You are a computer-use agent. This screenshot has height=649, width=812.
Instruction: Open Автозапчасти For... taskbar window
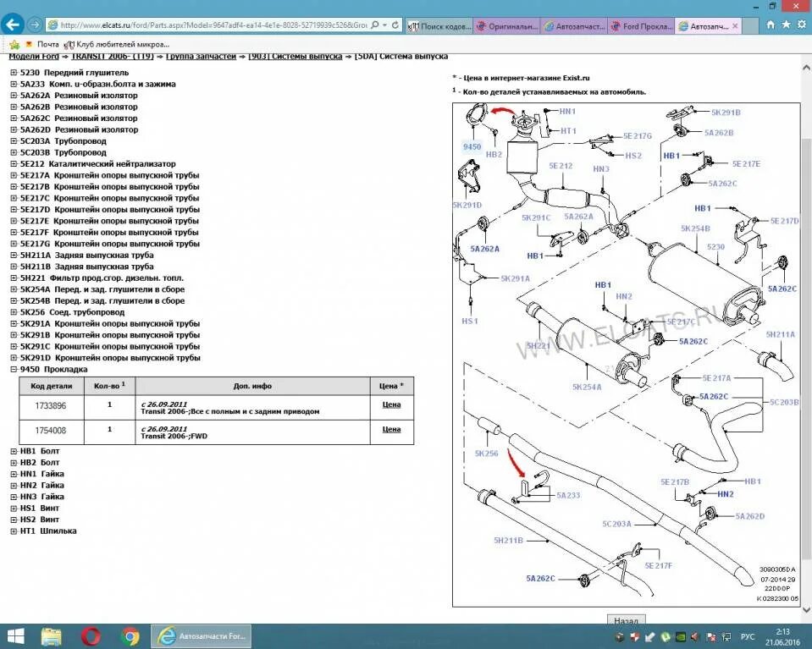pyautogui.click(x=202, y=636)
